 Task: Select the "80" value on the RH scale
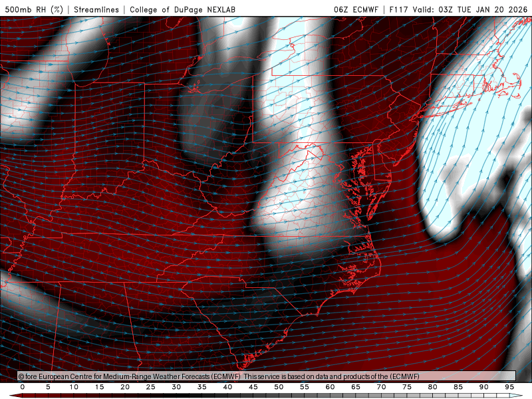[x=433, y=387]
